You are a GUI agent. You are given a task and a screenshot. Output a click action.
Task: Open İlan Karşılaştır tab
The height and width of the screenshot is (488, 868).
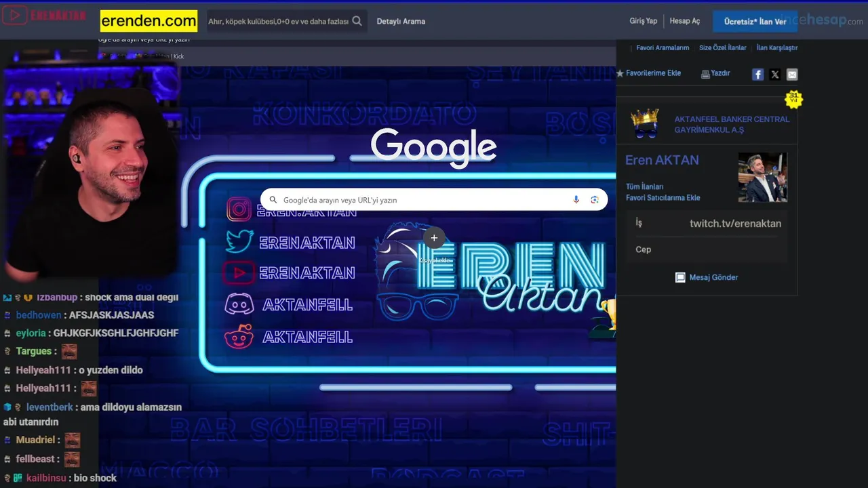coord(777,48)
